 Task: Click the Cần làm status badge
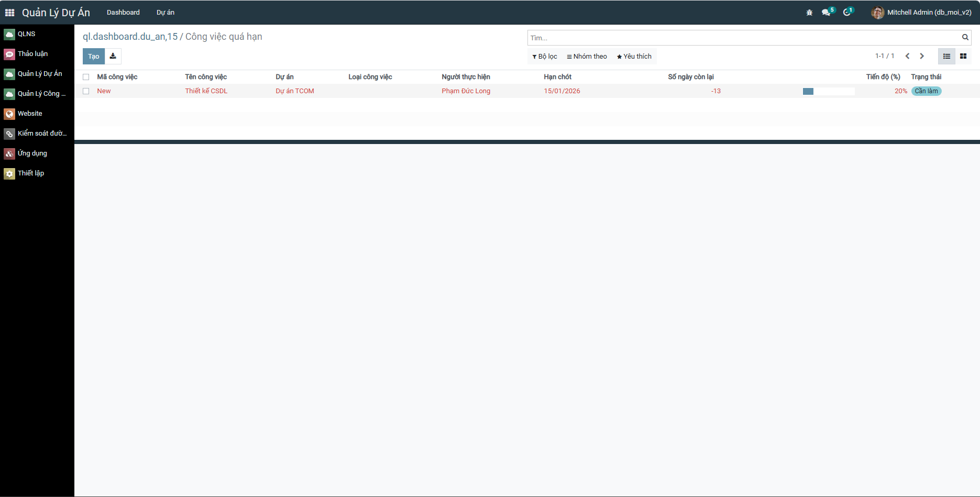(x=926, y=91)
